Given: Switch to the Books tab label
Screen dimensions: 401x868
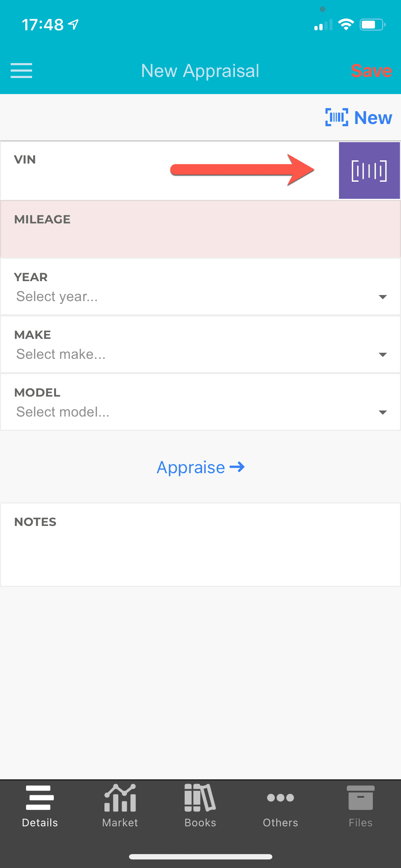Looking at the screenshot, I should pyautogui.click(x=200, y=822).
